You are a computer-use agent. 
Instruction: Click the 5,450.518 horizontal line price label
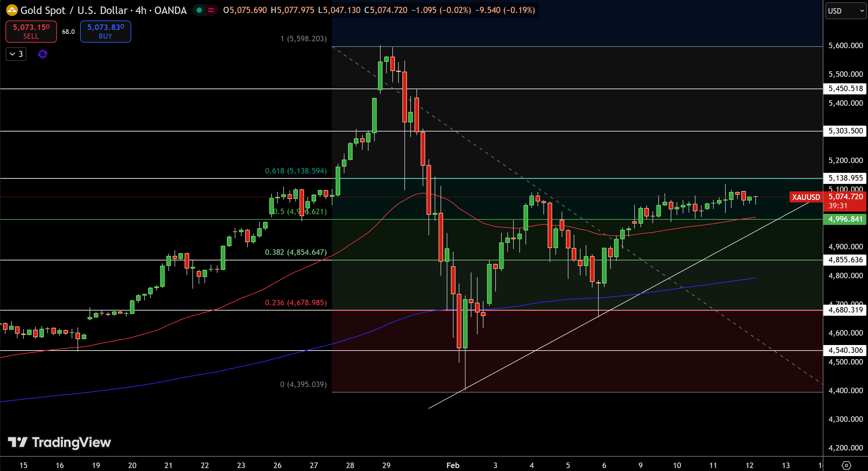845,89
